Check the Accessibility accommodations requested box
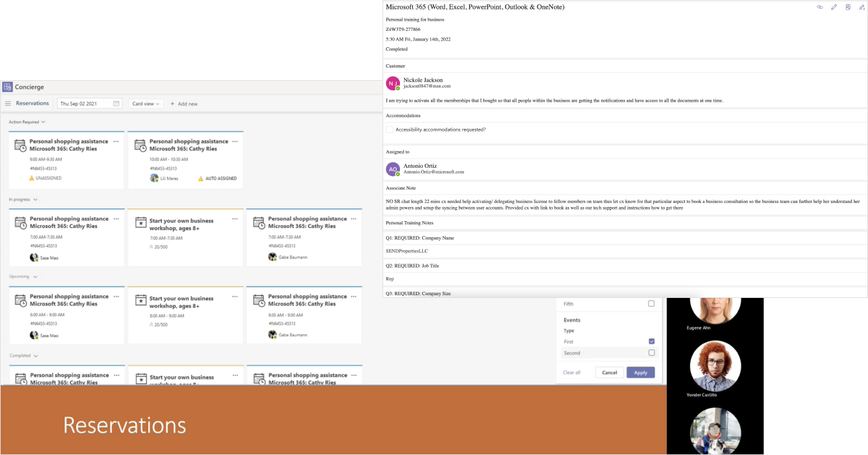868x455 pixels. point(389,129)
